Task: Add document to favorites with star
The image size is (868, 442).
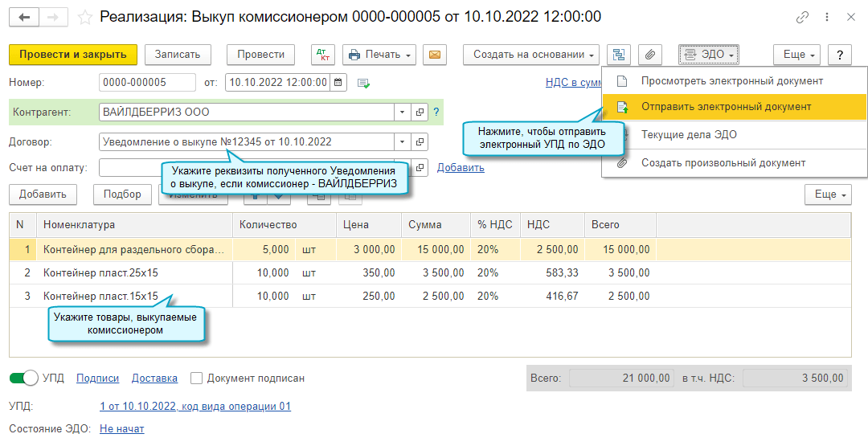Action: click(x=84, y=17)
